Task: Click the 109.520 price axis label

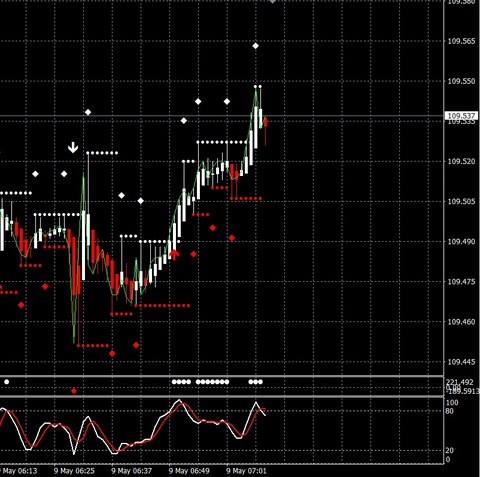Action: (461, 161)
